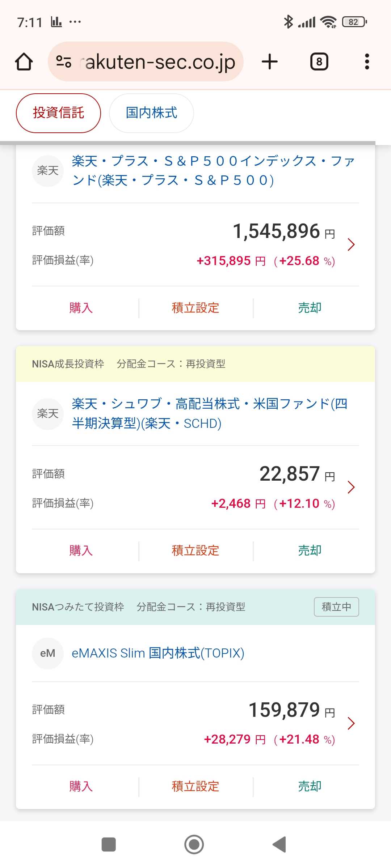Switch to 投資信託 tab
Screen dimensions: 391x868
coord(58,113)
